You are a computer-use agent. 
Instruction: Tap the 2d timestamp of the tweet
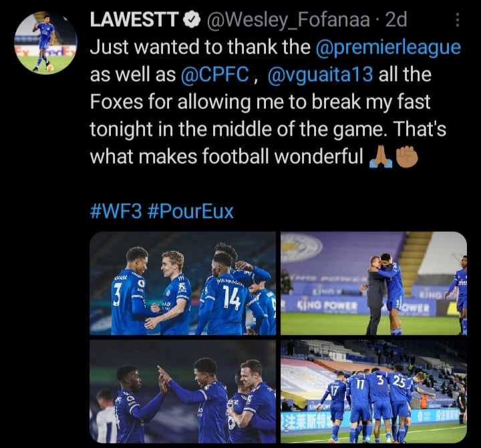click(395, 20)
